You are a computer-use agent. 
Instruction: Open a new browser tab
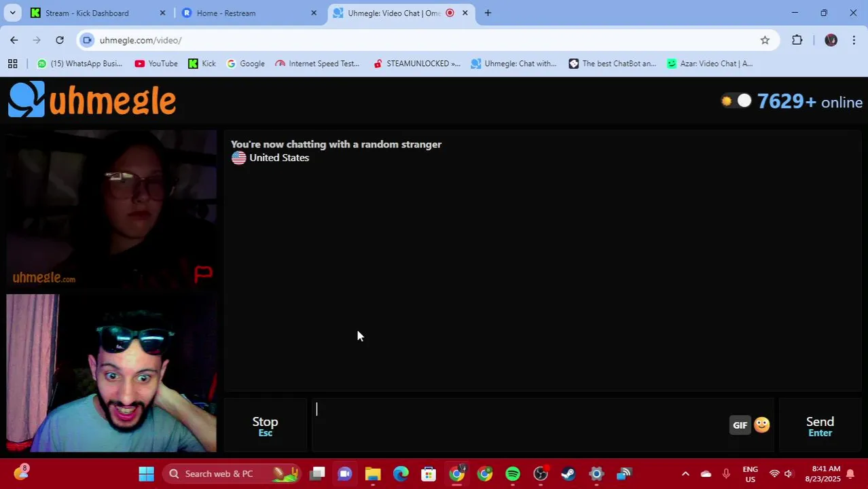coord(488,13)
